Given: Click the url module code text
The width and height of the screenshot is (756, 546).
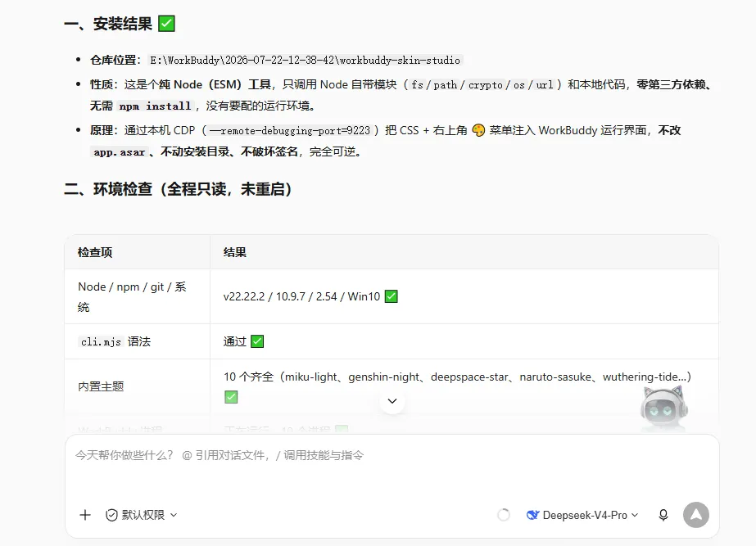Looking at the screenshot, I should pyautogui.click(x=545, y=85).
